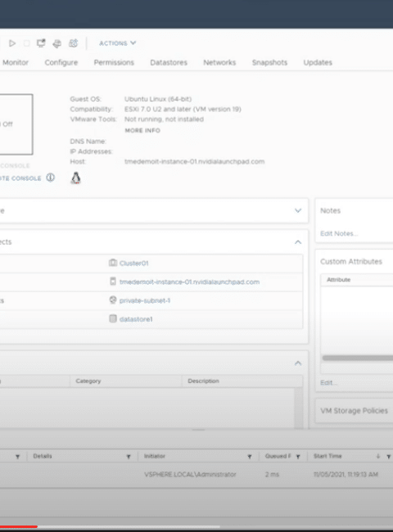
Task: Click the info icon beside Remote Console
Action: coord(50,178)
